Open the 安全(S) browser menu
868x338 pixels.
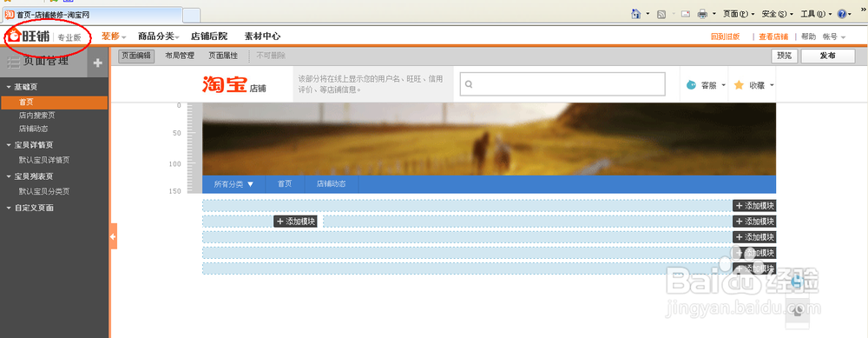pyautogui.click(x=777, y=14)
